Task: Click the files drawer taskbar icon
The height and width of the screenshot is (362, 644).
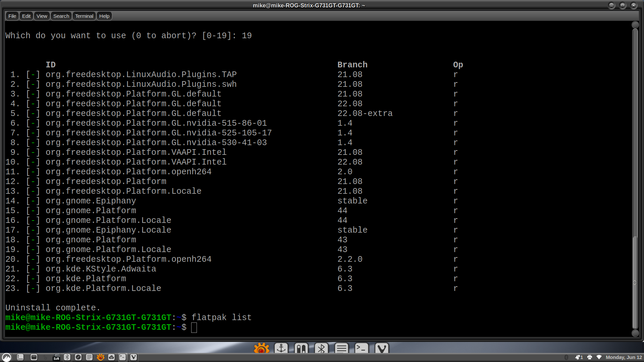Action: 20,357
